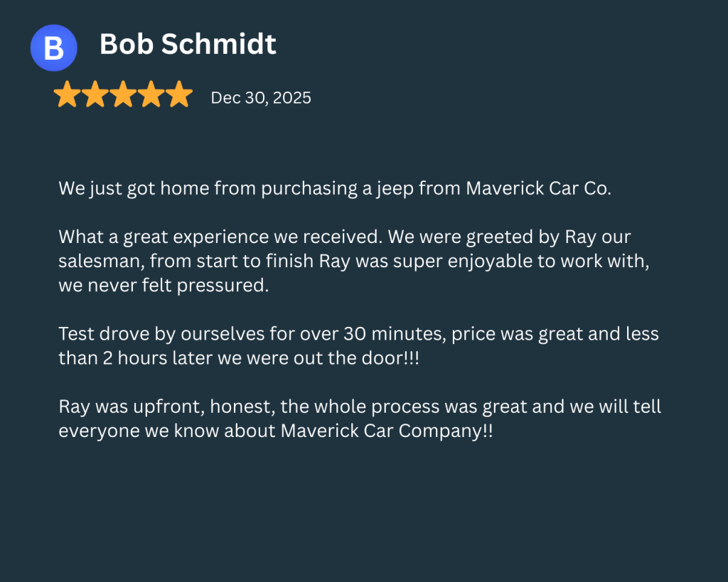Click "Maverick Car Company!!" at the review's end
The width and height of the screenshot is (728, 582).
386,431
